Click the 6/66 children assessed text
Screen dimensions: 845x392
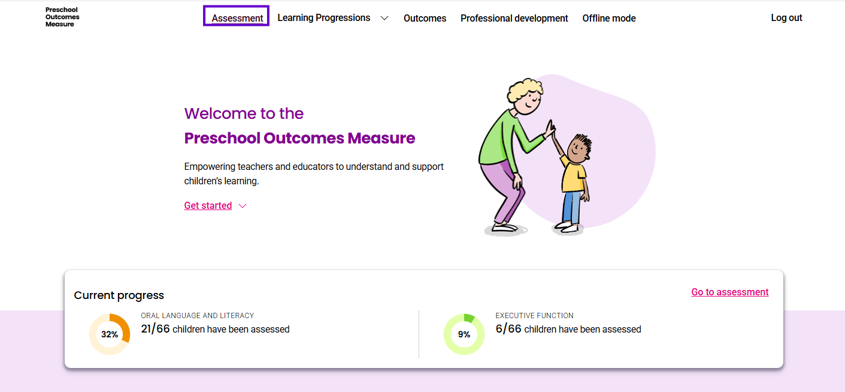(x=568, y=329)
